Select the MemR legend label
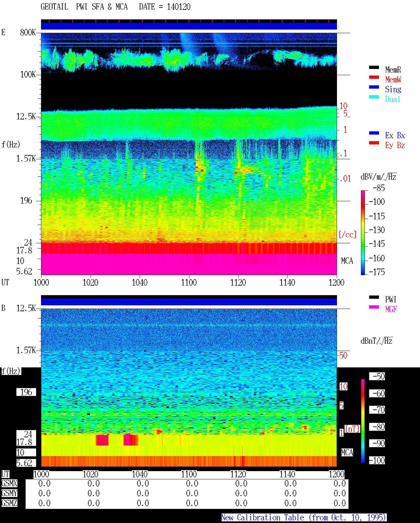The width and height of the screenshot is (420, 523). [x=393, y=70]
